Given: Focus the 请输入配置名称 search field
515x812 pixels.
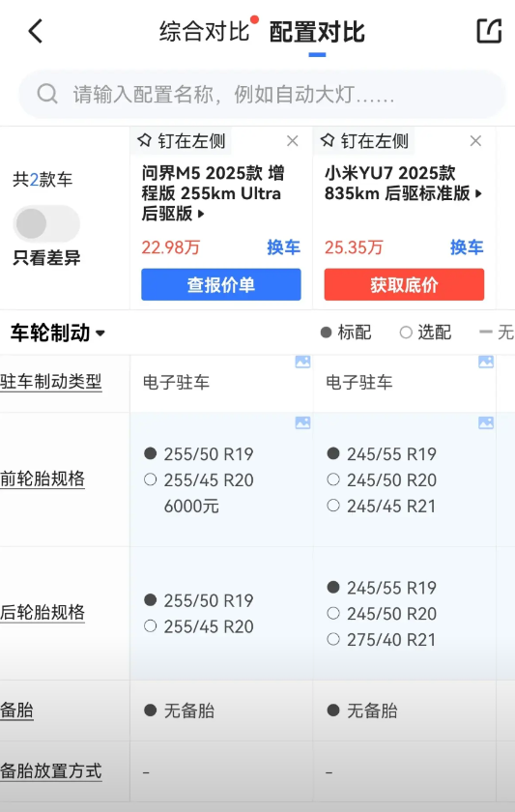Looking at the screenshot, I should (262, 95).
